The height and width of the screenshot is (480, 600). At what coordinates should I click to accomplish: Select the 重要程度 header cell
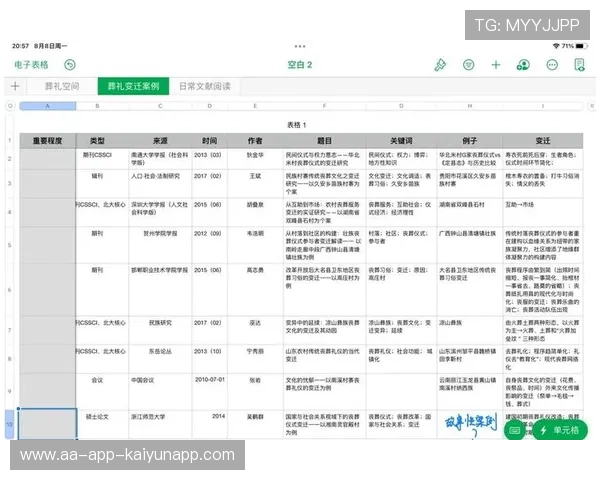[x=48, y=141]
